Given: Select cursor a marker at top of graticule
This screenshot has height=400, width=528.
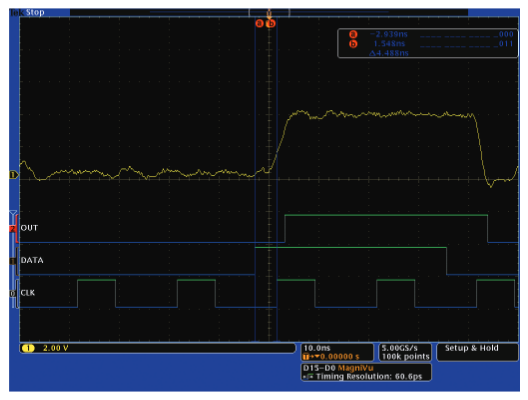Looking at the screenshot, I should (259, 24).
